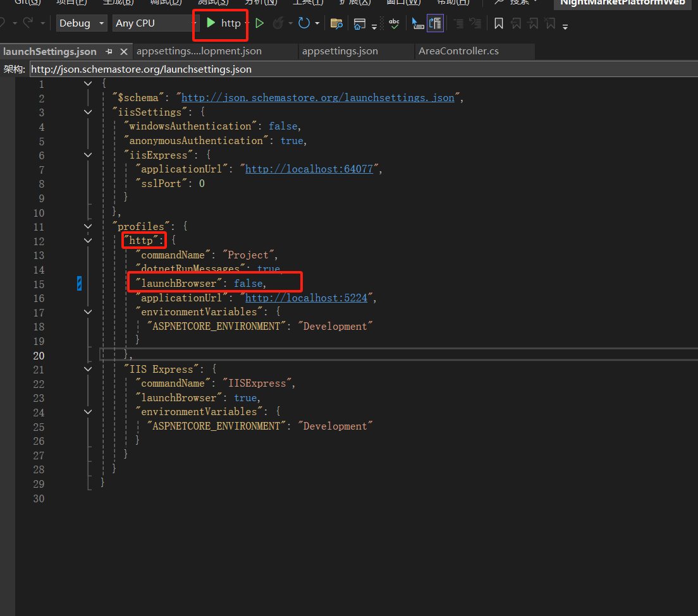Screen dimensions: 698x616
Task: Click the schema URL input field
Action: click(364, 69)
